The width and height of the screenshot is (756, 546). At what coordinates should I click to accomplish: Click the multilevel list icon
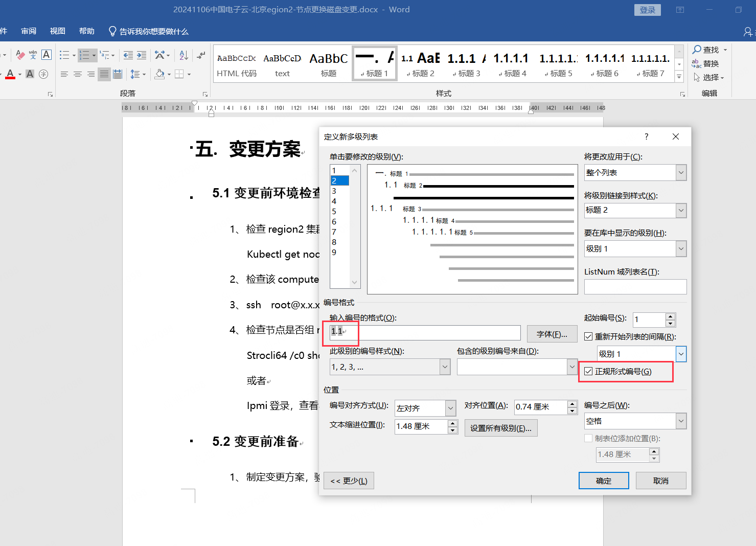click(104, 55)
